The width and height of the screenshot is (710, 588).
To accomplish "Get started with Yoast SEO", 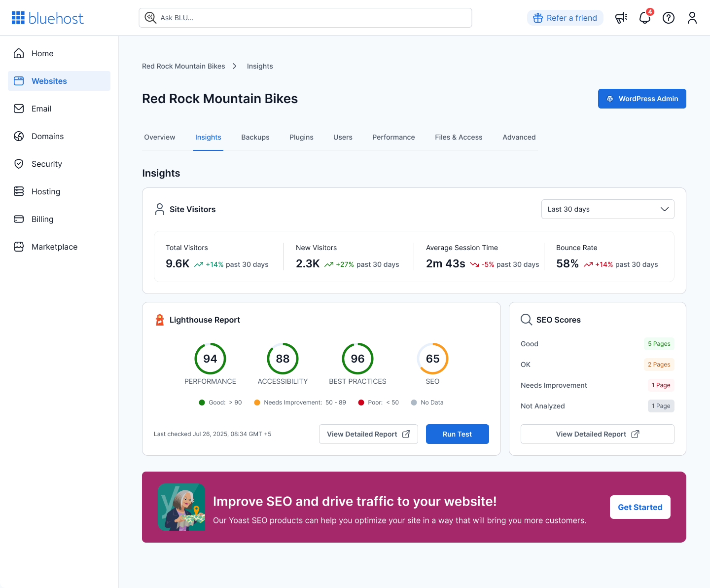I will pyautogui.click(x=640, y=507).
